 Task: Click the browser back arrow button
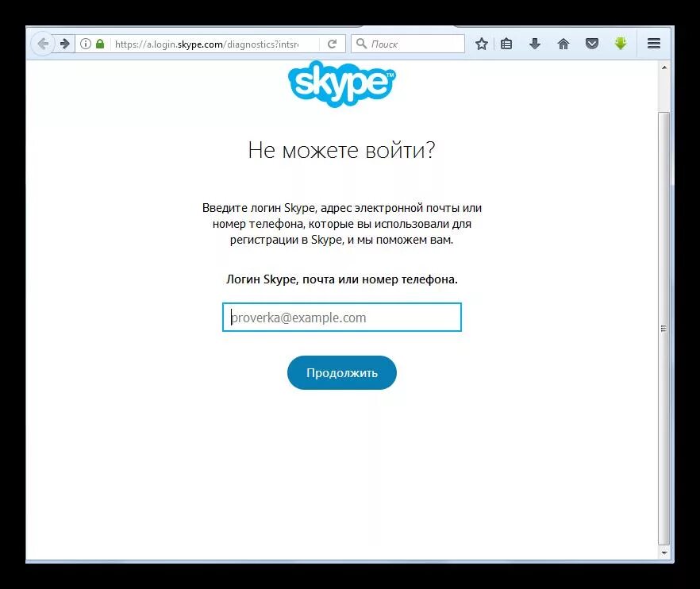tap(43, 44)
